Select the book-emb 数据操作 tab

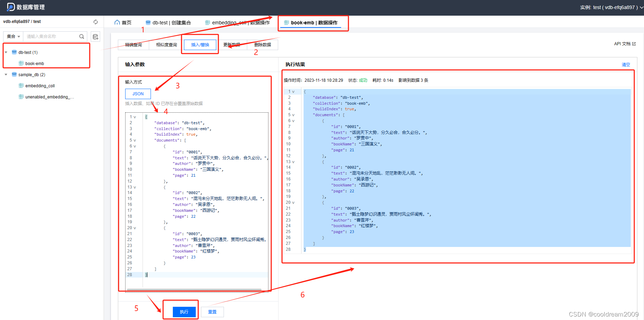click(311, 22)
